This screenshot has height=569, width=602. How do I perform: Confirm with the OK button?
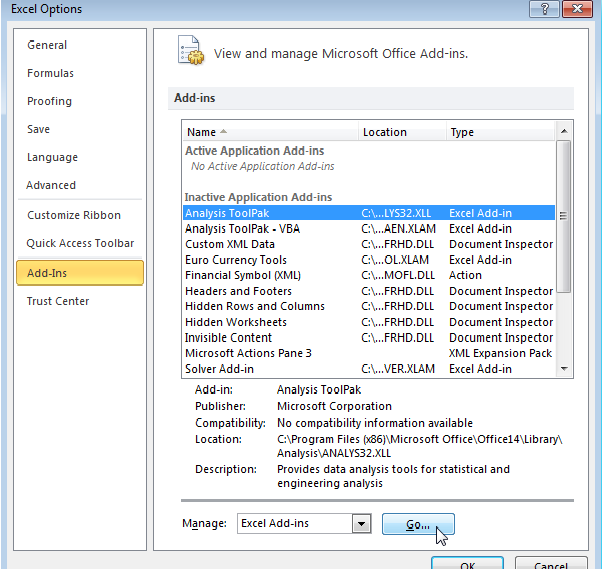pyautogui.click(x=467, y=564)
